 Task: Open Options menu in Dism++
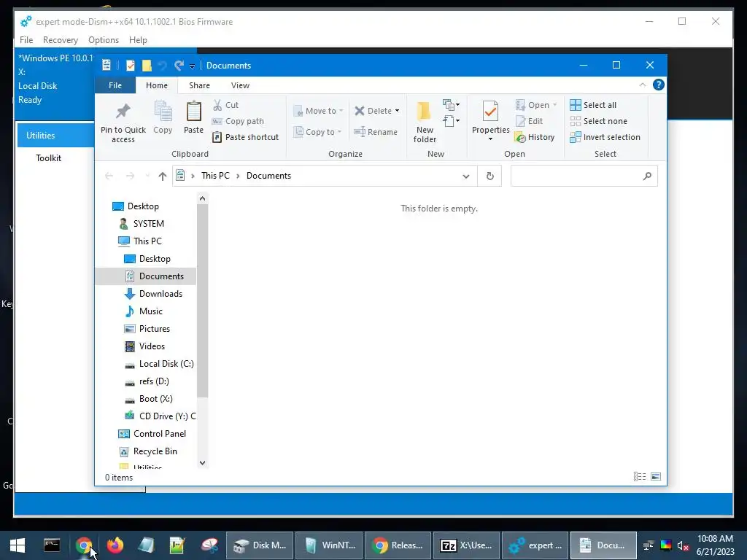pyautogui.click(x=104, y=40)
